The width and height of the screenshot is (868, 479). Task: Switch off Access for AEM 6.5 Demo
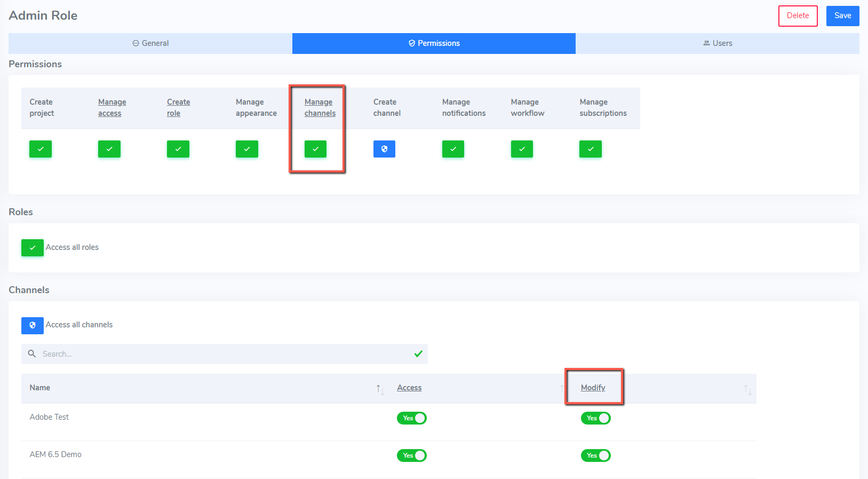(412, 456)
